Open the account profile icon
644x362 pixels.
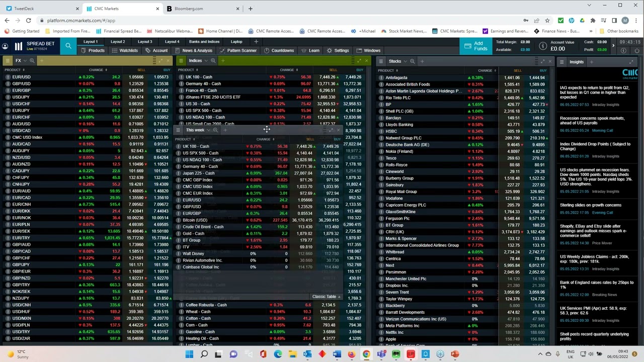coord(5,46)
